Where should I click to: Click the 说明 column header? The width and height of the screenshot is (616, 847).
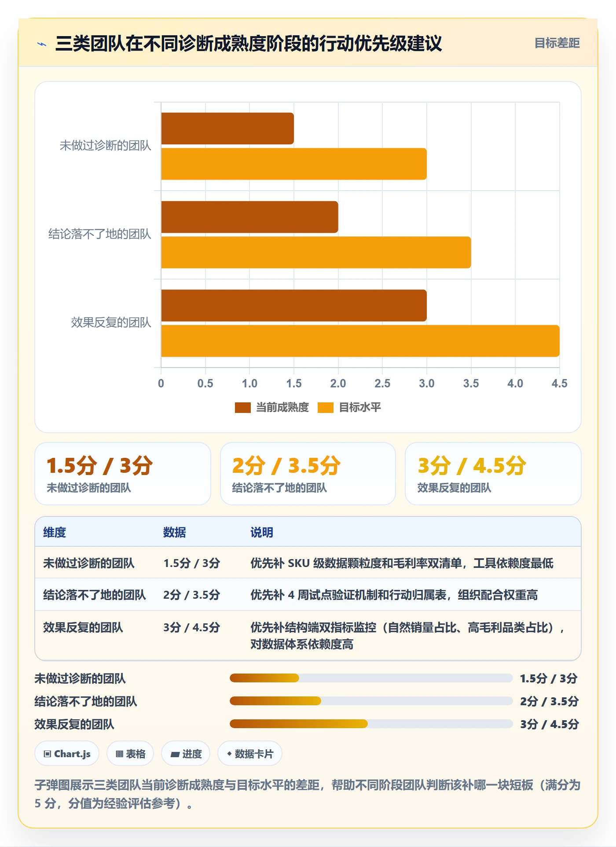pyautogui.click(x=262, y=532)
